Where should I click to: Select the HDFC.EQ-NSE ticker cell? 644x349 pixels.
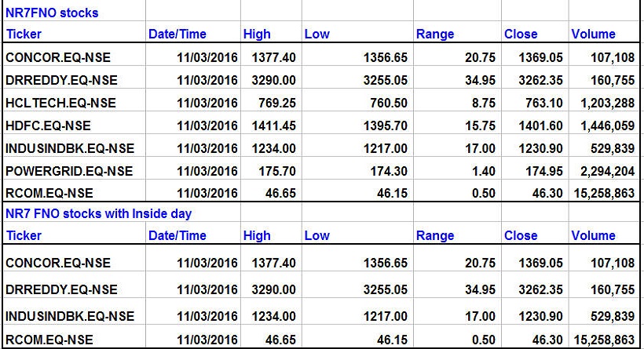[48, 125]
